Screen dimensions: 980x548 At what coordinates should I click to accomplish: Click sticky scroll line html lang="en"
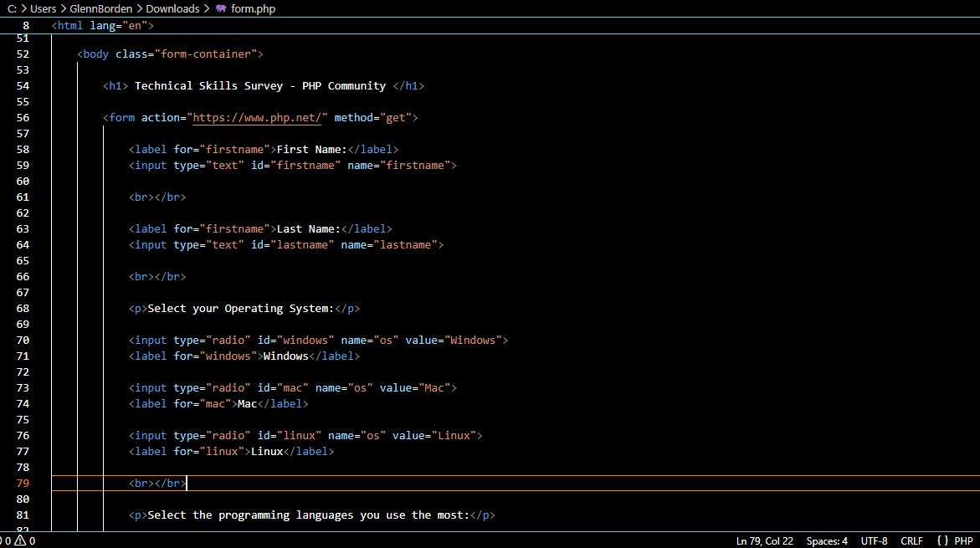click(102, 26)
